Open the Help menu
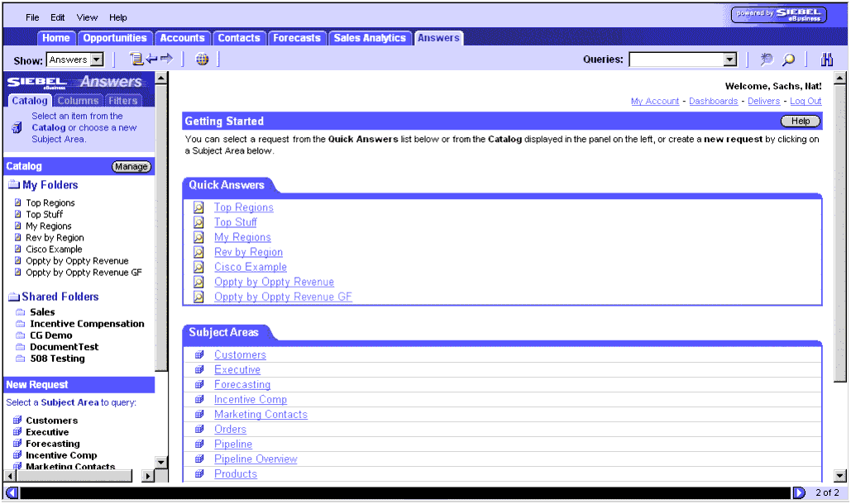 coord(117,17)
